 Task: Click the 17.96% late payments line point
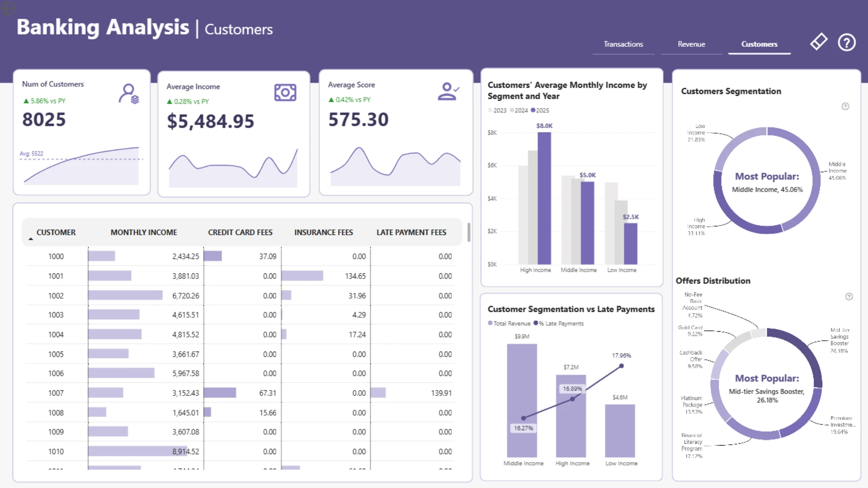[622, 366]
